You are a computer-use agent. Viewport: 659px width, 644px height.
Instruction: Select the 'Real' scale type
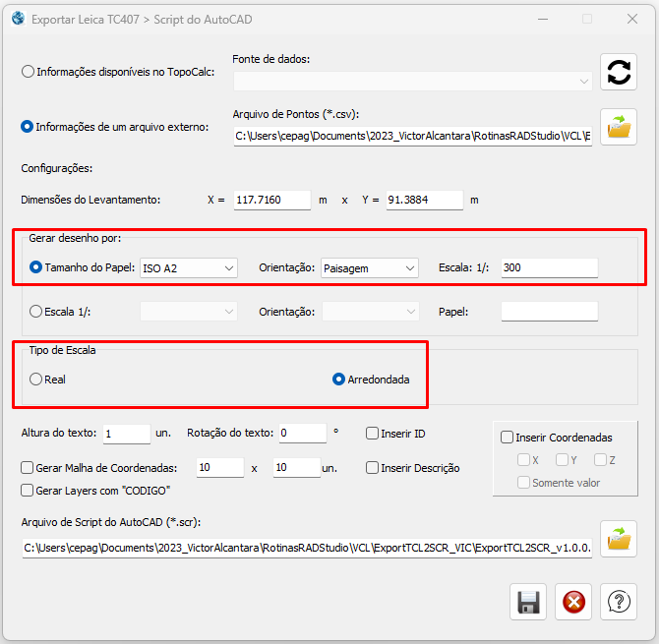(x=36, y=379)
